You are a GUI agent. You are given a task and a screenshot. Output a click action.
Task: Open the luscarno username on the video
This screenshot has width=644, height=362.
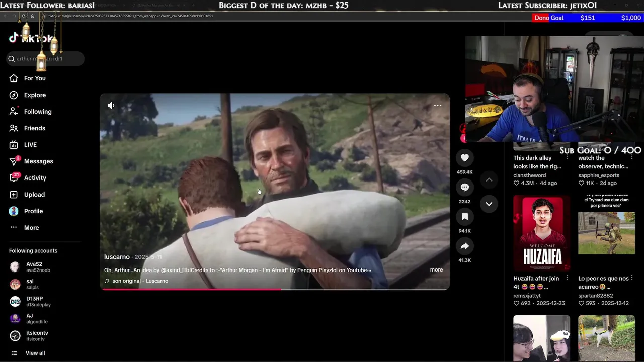tap(117, 257)
